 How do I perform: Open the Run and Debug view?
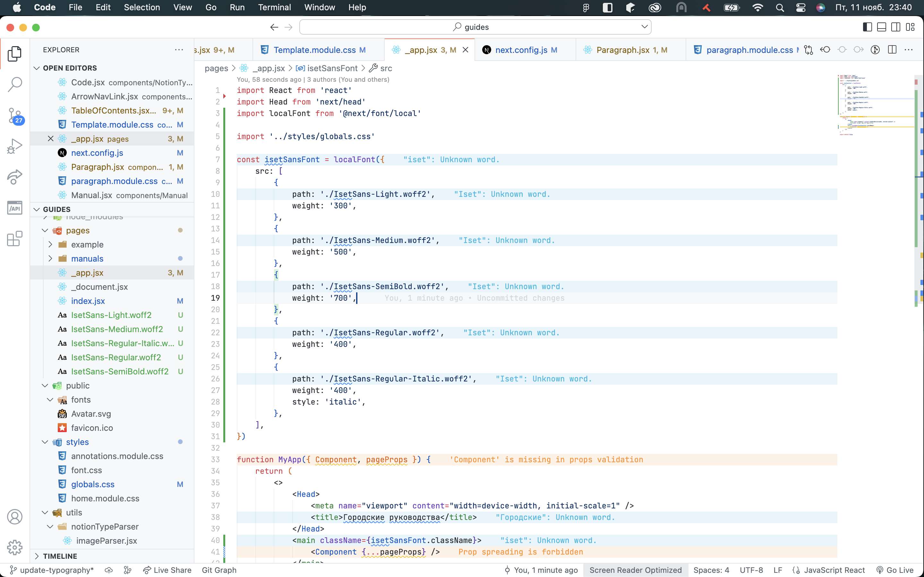tap(14, 146)
